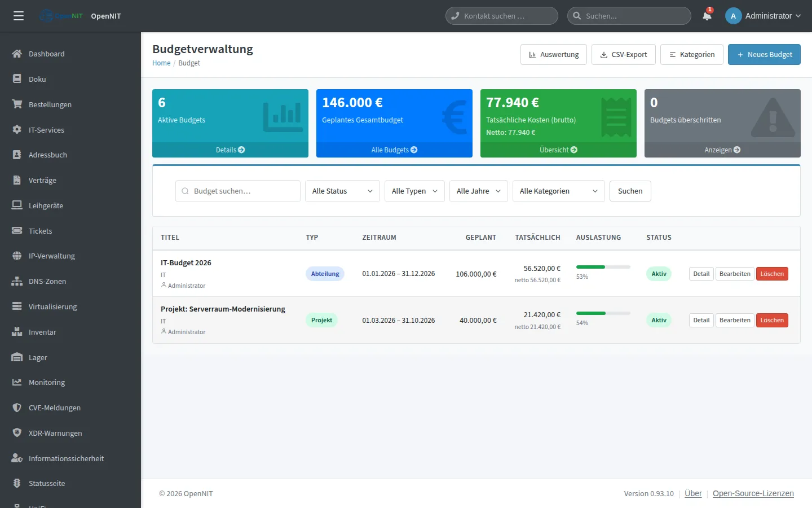This screenshot has height=508, width=812.
Task: Export budgets via CSV-Export
Action: [x=624, y=55]
